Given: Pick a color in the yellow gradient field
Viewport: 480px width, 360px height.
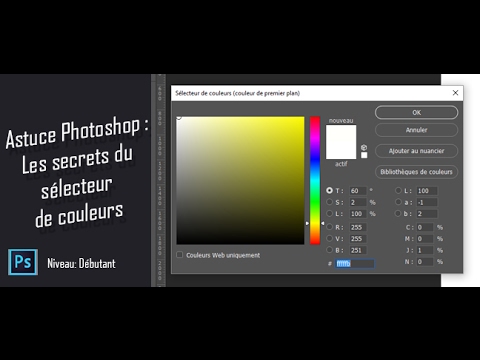Looking at the screenshot, I should coord(240,180).
